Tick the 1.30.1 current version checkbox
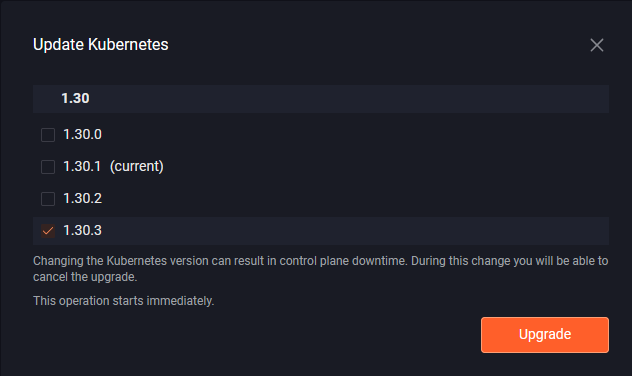The width and height of the screenshot is (632, 376). pyautogui.click(x=48, y=166)
